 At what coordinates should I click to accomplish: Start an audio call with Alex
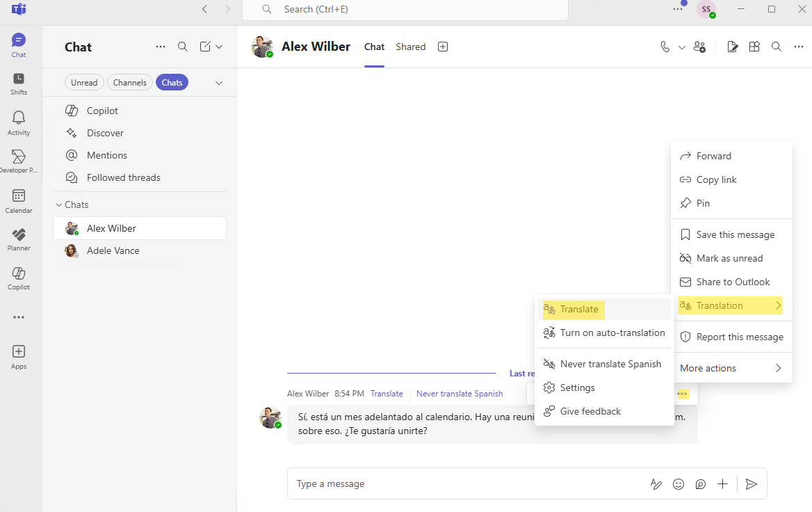[x=665, y=47]
